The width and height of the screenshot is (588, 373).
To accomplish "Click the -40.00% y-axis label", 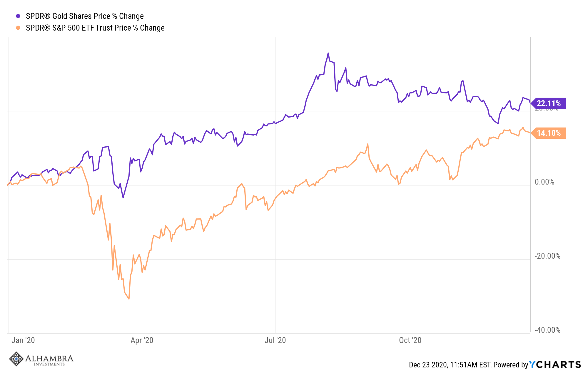I will coord(547,330).
